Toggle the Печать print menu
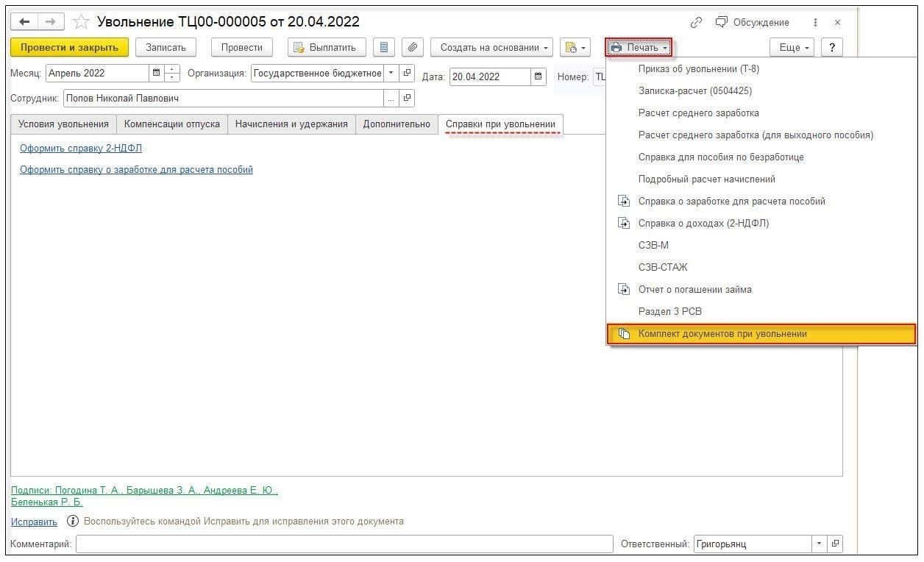This screenshot has width=924, height=562. 639,47
